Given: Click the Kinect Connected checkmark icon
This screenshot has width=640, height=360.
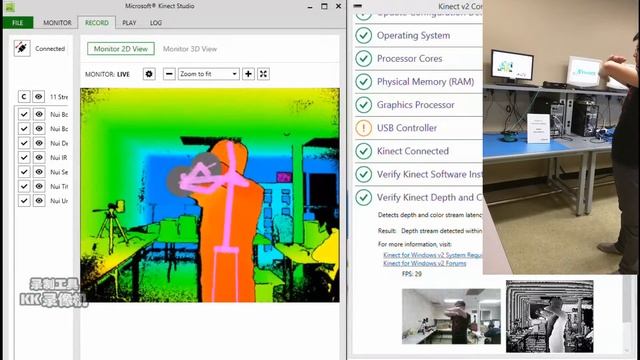Looking at the screenshot, I should click(x=363, y=151).
